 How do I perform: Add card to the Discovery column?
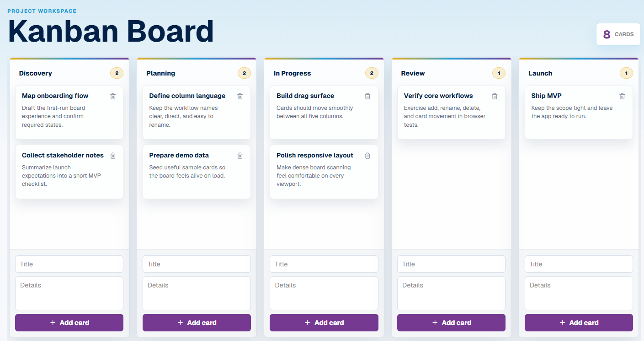(69, 323)
